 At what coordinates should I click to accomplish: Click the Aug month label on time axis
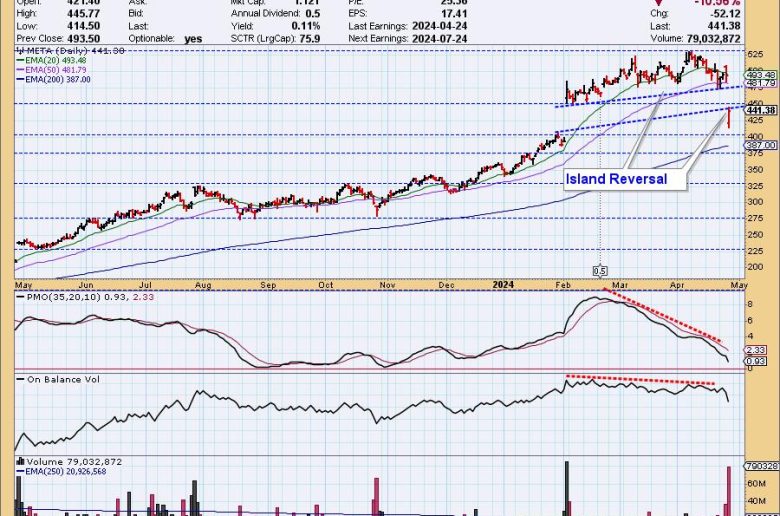point(203,285)
